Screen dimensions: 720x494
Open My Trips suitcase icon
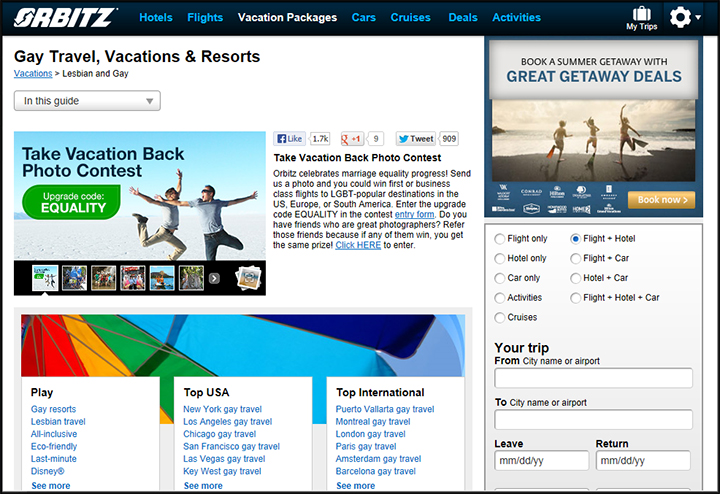click(x=641, y=18)
